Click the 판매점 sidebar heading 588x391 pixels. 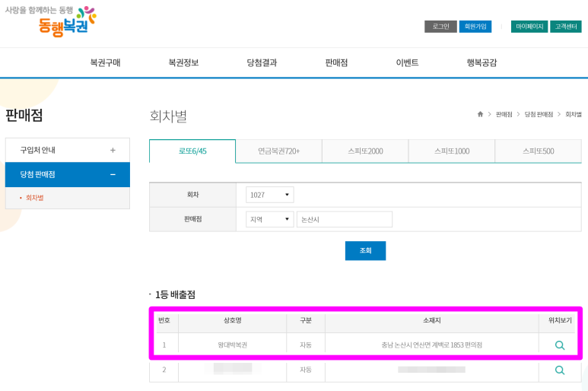point(24,115)
